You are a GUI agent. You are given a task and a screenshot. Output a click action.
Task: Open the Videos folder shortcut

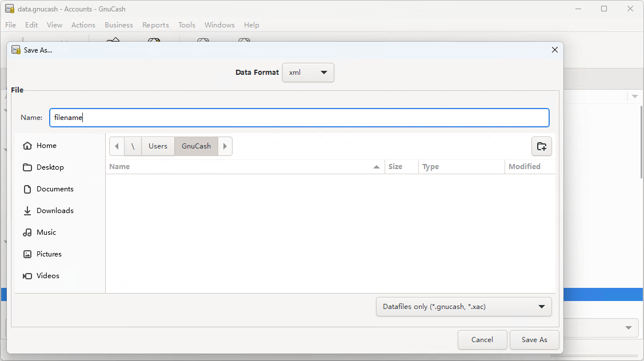pos(47,276)
